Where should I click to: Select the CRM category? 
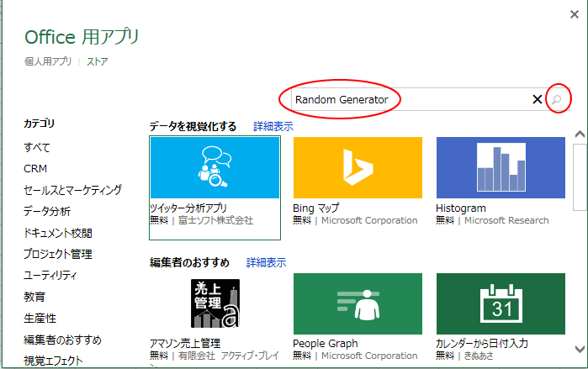click(35, 169)
